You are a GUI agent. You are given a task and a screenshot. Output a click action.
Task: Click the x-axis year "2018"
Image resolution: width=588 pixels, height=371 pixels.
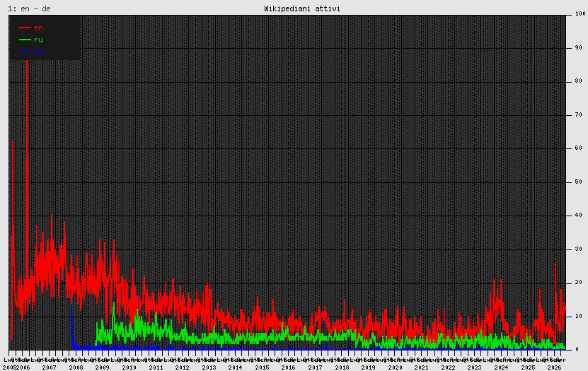point(342,367)
